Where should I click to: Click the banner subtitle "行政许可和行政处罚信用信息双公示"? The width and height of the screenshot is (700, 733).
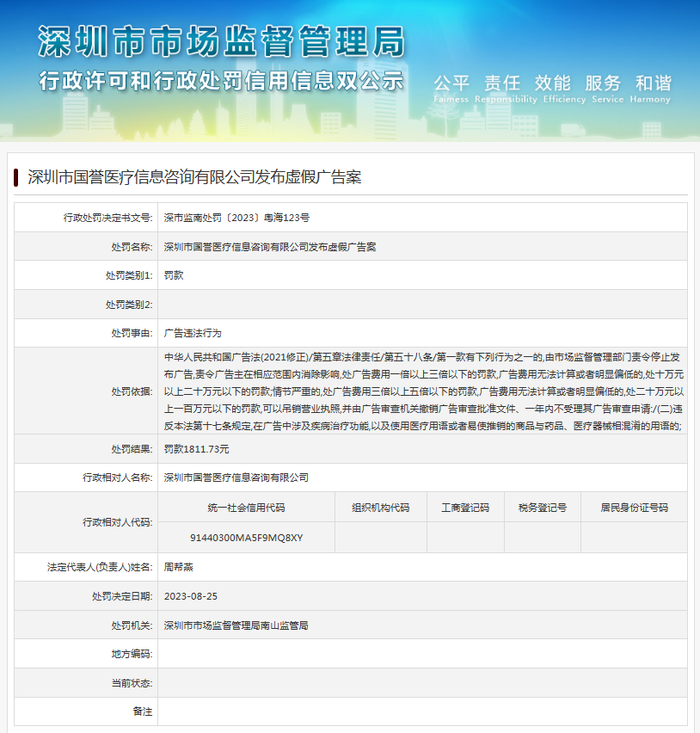(221, 81)
